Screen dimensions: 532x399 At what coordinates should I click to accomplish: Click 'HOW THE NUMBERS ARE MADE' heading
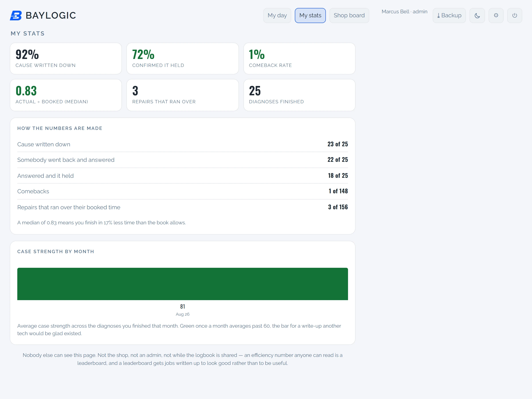60,128
